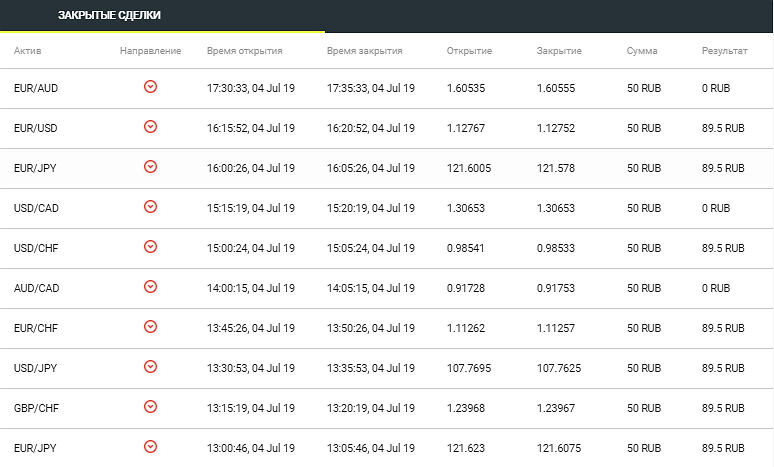Click down-direction icon in GBP/CHF row
The width and height of the screenshot is (774, 467).
tap(151, 407)
